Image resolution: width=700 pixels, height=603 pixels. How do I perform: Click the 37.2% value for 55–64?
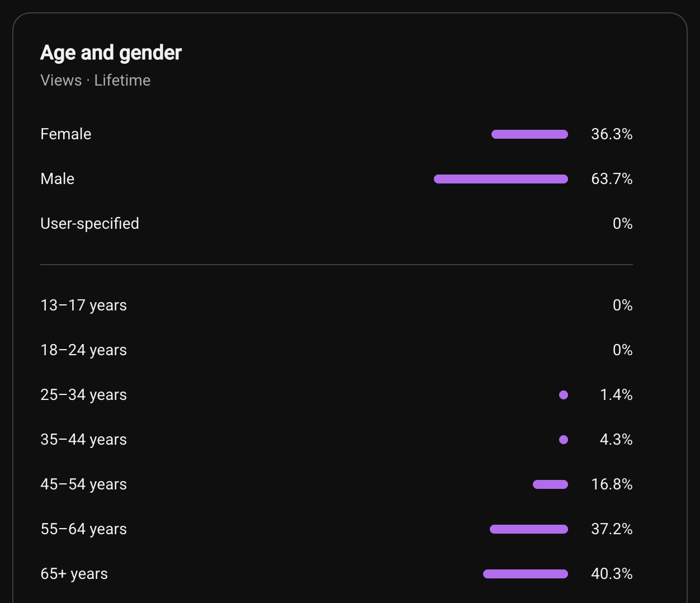pos(612,529)
